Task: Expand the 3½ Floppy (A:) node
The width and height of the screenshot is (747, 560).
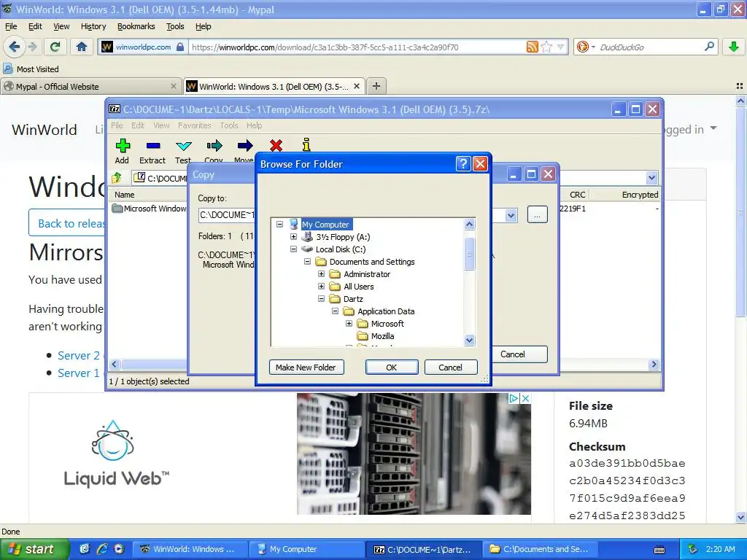Action: [x=293, y=237]
